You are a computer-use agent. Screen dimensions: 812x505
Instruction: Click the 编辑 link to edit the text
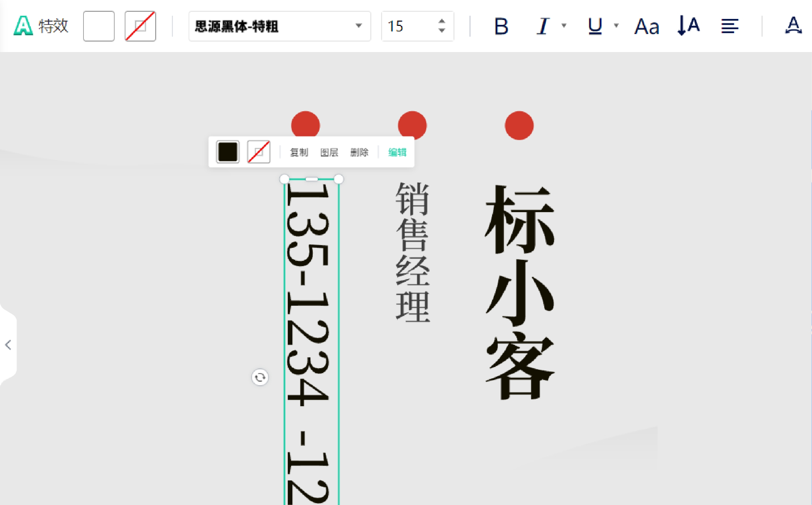pyautogui.click(x=397, y=152)
